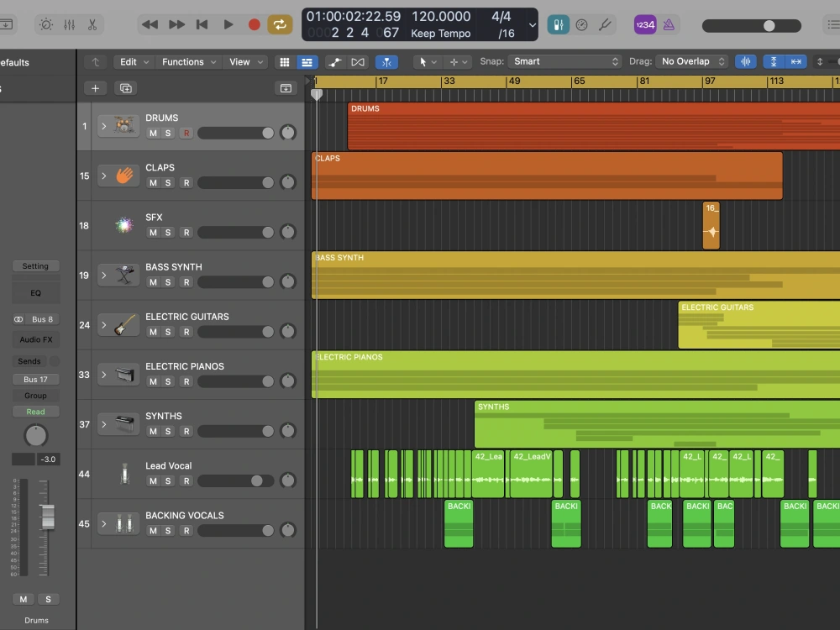
Task: Click the clapping hand track icon
Action: pos(124,176)
